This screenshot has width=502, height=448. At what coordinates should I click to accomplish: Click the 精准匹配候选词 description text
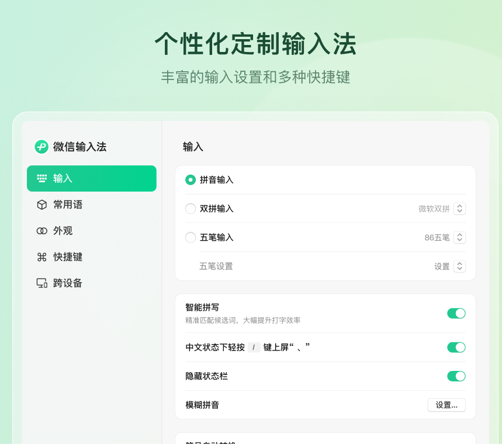pyautogui.click(x=243, y=320)
